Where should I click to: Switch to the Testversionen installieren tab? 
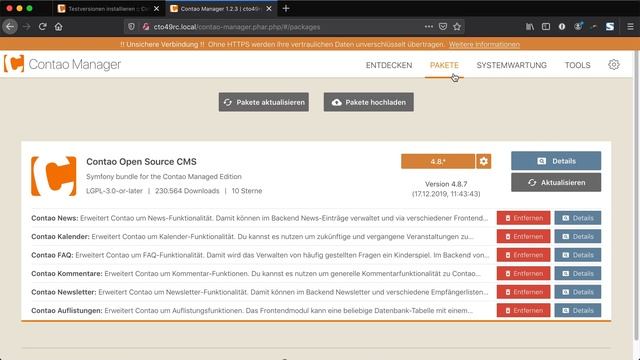(x=108, y=9)
